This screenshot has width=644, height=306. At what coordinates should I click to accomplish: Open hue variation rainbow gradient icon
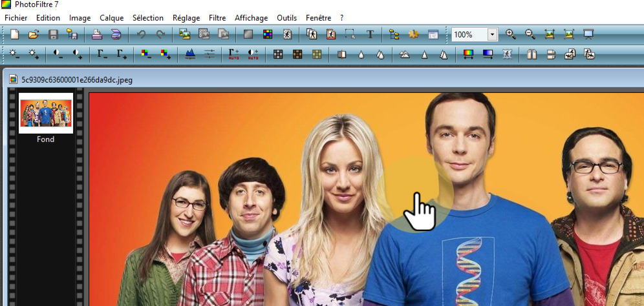point(468,54)
